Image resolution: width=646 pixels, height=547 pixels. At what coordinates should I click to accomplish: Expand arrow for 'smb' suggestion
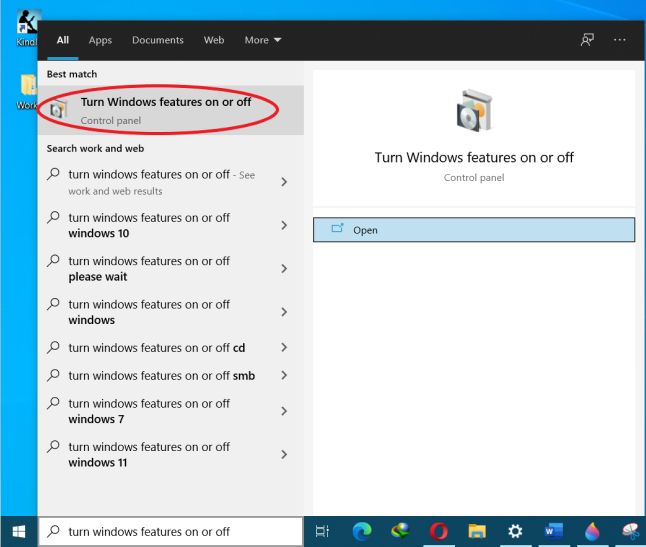point(284,375)
